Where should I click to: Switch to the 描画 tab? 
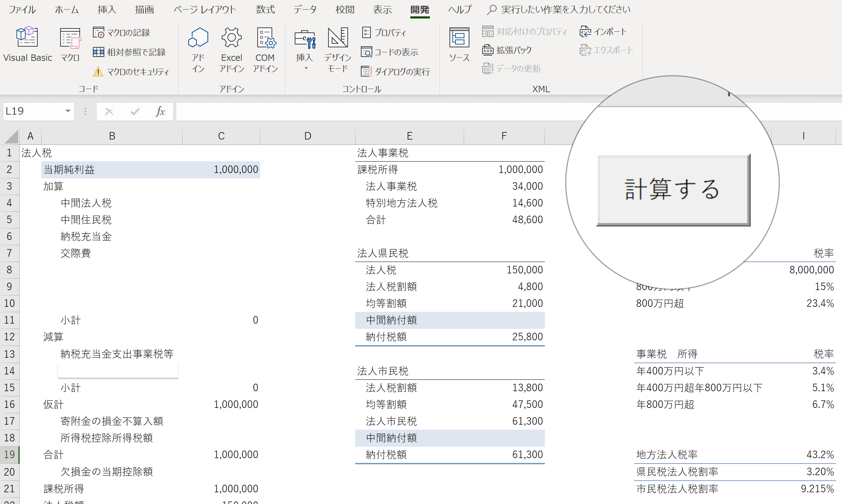tap(144, 10)
